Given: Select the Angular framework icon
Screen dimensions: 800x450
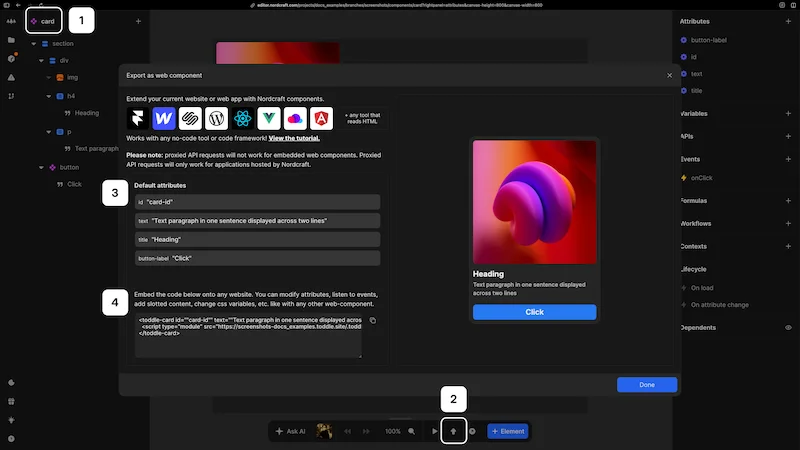Looking at the screenshot, I should 321,118.
